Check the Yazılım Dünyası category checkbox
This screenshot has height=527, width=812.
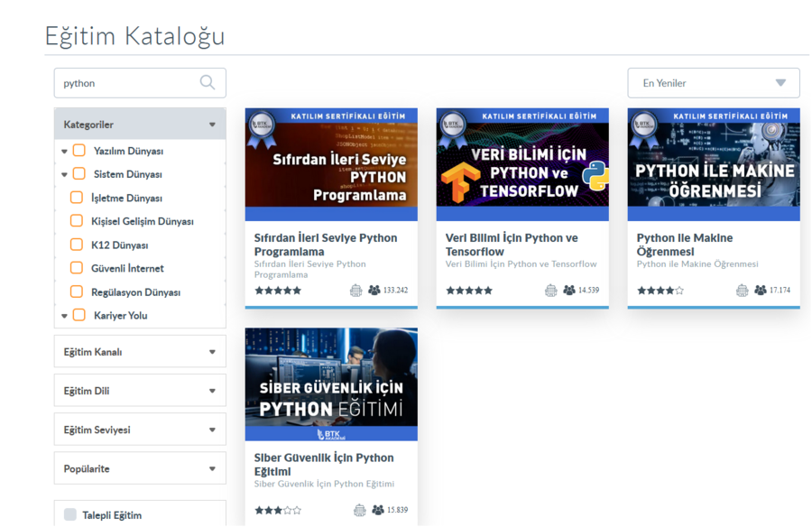79,151
